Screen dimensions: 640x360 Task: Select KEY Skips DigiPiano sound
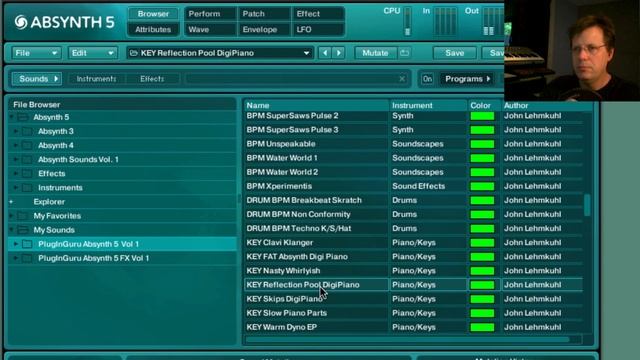click(x=284, y=299)
